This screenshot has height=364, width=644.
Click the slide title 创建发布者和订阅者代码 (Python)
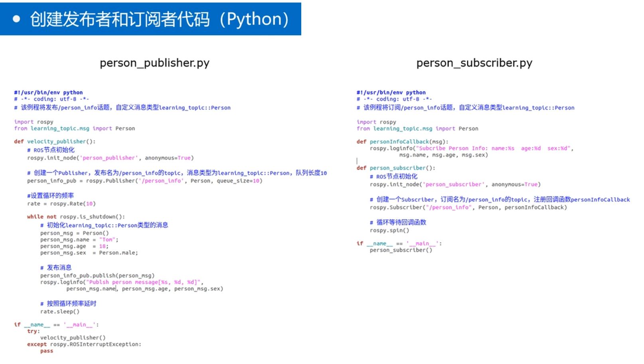pyautogui.click(x=160, y=19)
